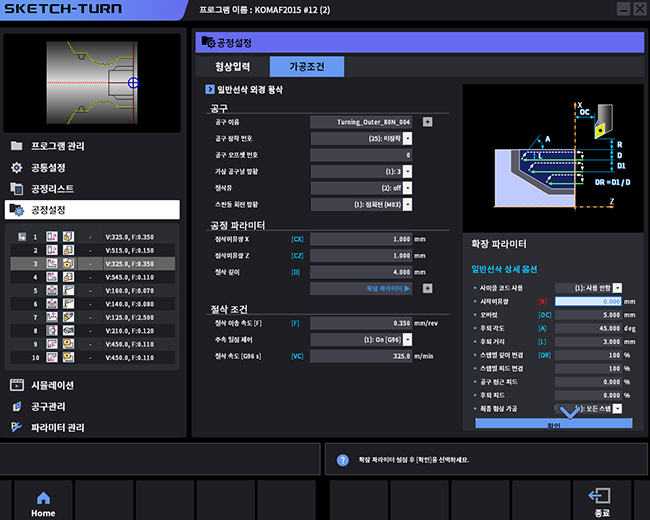Click the 종료 exit icon
The height and width of the screenshot is (520, 650).
[600, 502]
